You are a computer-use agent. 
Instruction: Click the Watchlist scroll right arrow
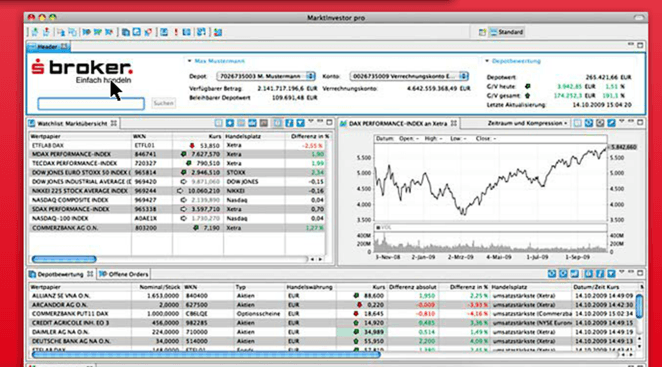tap(321, 259)
